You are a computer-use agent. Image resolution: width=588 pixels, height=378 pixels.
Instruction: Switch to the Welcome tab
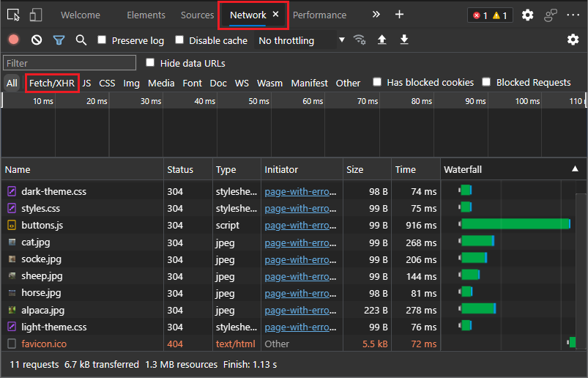pos(81,15)
